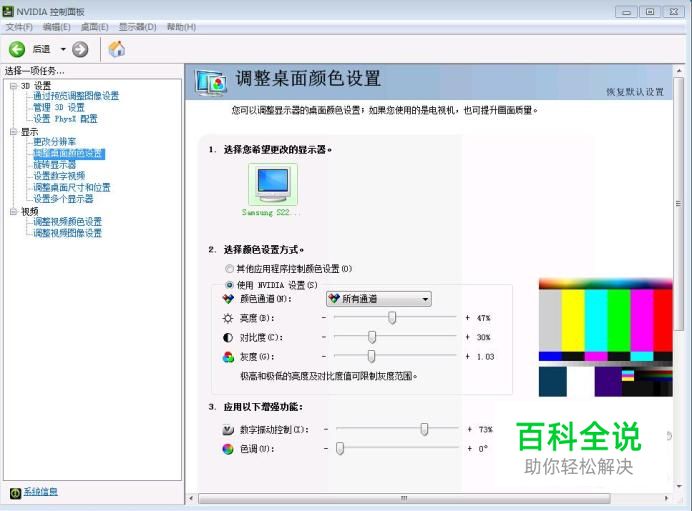
Task: Click the hue color wheel icon
Action: [x=228, y=449]
